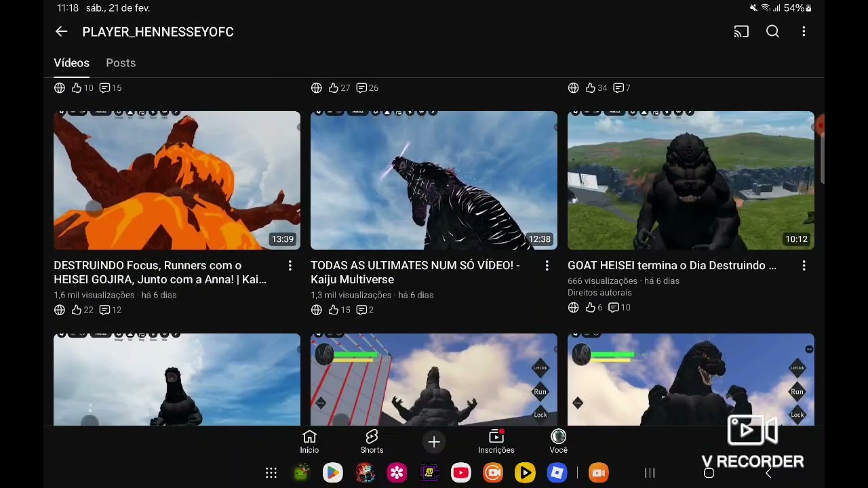Open the app drawer grid icon

click(x=271, y=473)
